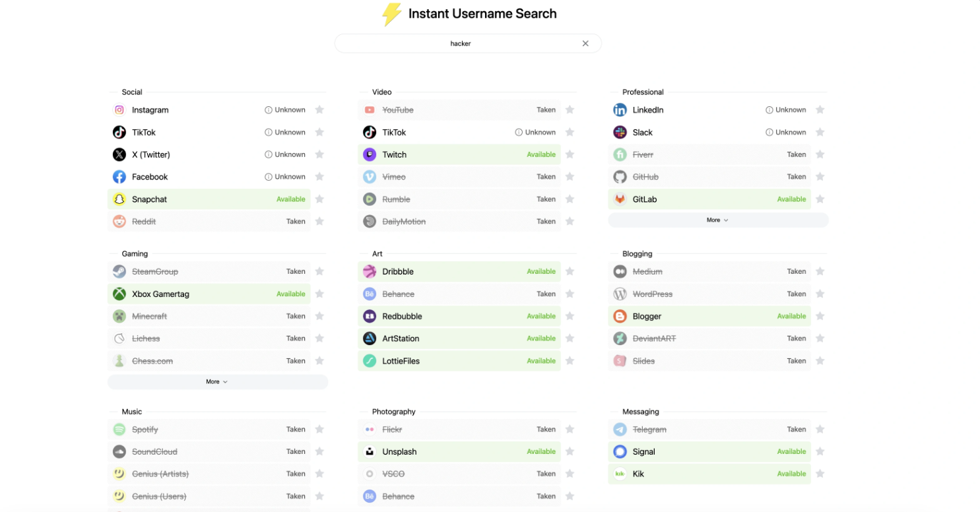Select the GitLab fox icon

[x=620, y=199]
